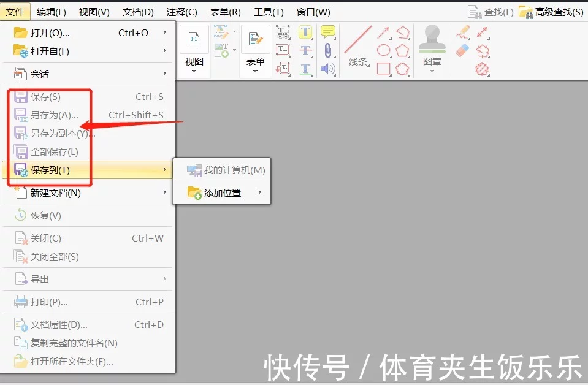Open the dropdown arrow under 视图 toolbar button
The image size is (588, 385).
pyautogui.click(x=194, y=71)
